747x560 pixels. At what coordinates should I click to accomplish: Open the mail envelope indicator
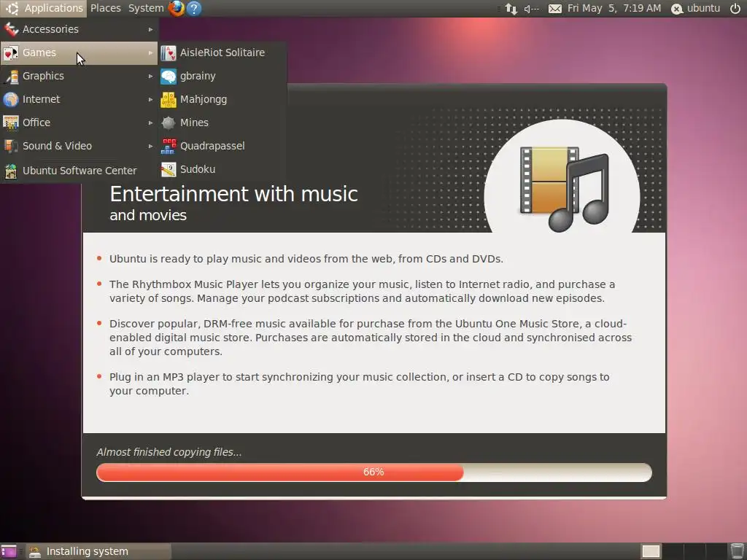click(555, 9)
